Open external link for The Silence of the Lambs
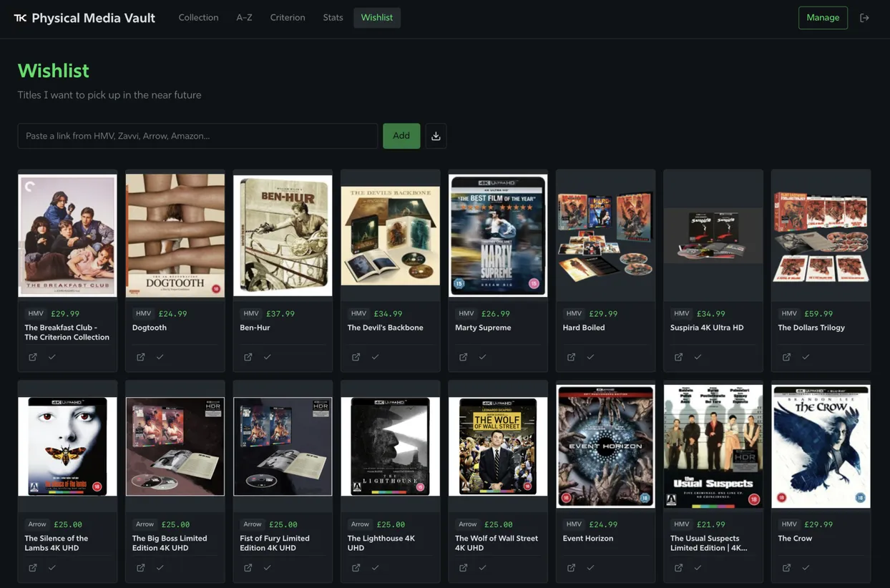This screenshot has width=890, height=588. (33, 568)
